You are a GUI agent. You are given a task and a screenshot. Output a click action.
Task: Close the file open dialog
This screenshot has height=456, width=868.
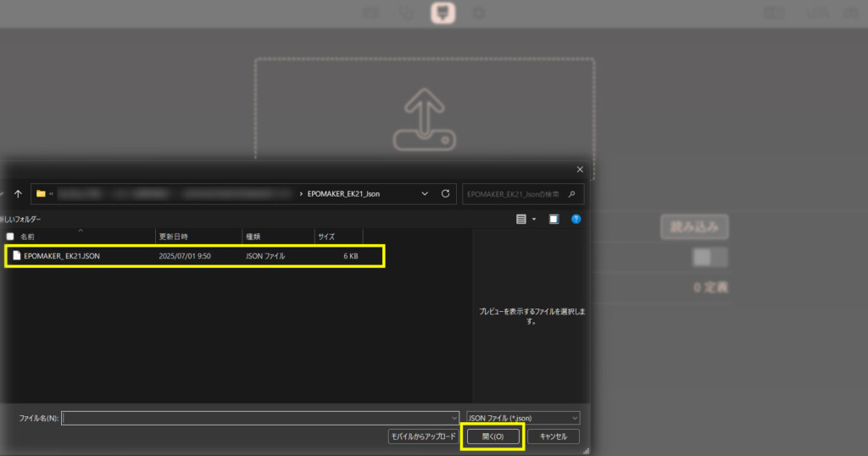pos(580,170)
